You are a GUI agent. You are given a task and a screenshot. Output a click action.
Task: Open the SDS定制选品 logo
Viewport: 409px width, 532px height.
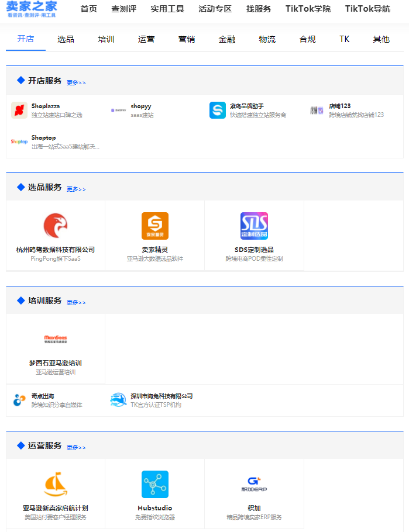click(x=254, y=226)
